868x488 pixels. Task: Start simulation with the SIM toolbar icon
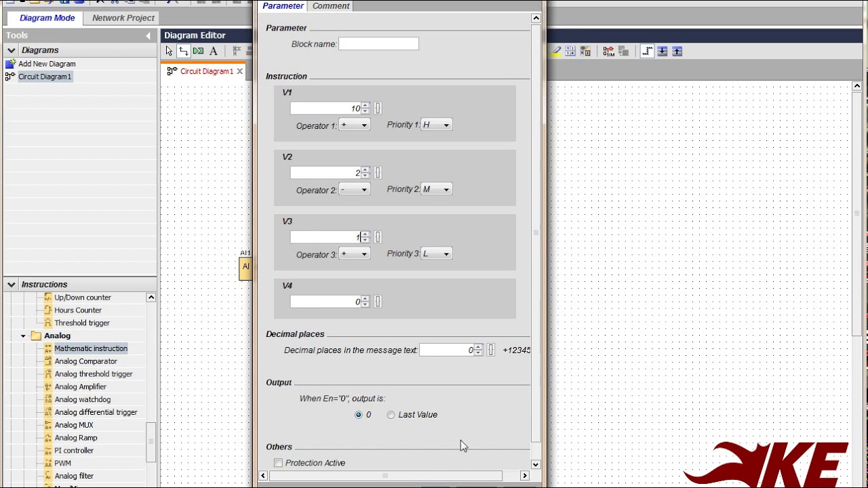(x=608, y=51)
